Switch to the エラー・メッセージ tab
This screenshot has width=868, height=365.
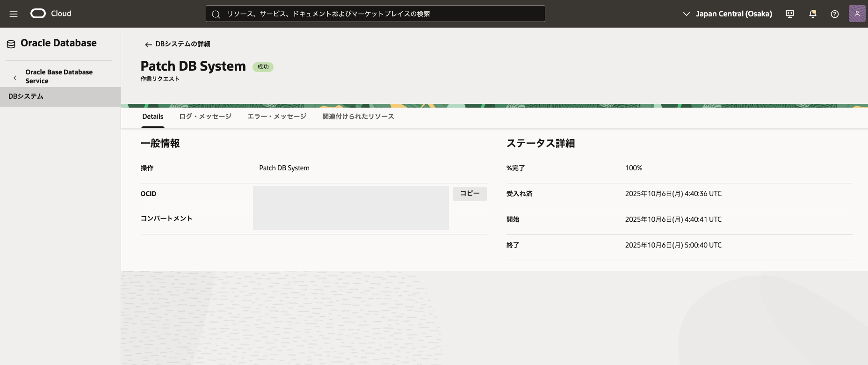tap(277, 117)
